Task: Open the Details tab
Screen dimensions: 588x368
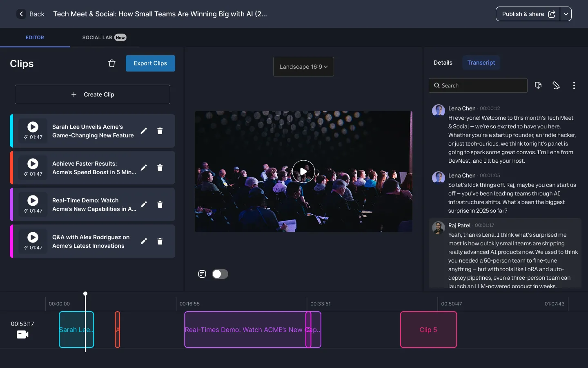Action: point(443,63)
